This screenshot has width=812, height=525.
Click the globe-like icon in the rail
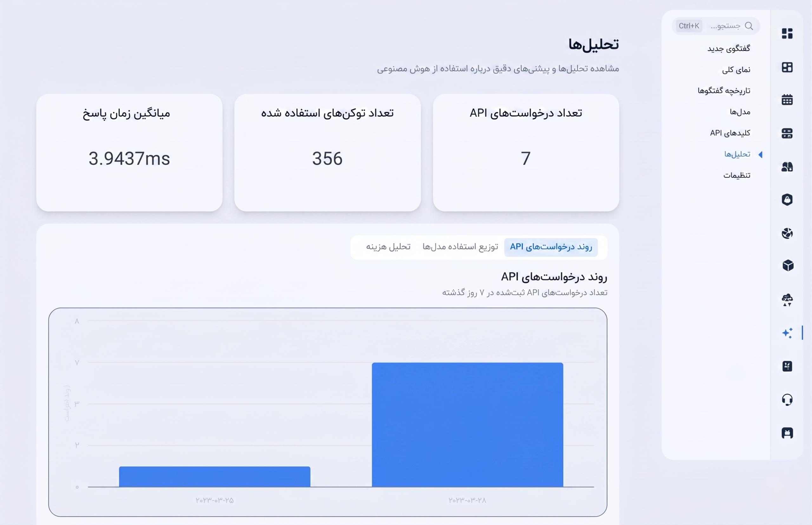tap(787, 233)
